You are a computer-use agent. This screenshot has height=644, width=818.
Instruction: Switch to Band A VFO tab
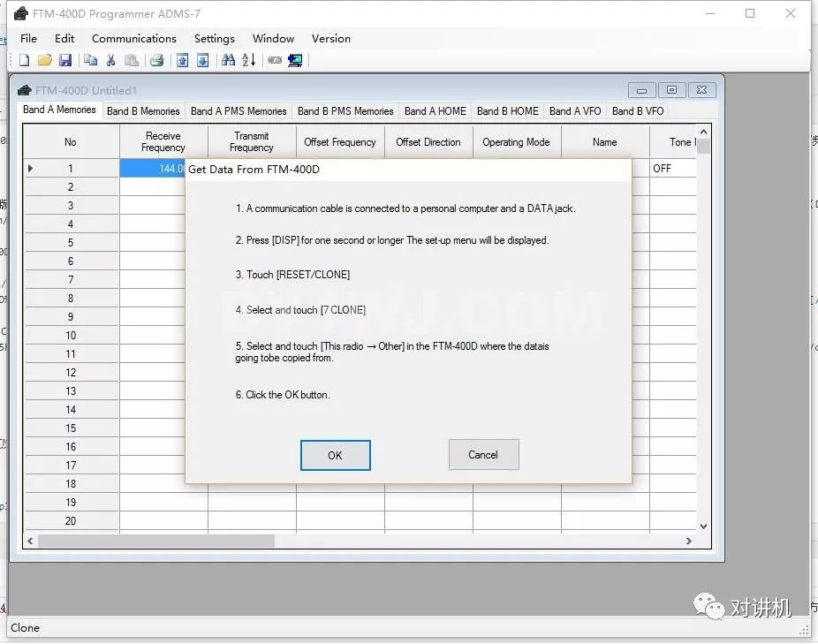575,111
